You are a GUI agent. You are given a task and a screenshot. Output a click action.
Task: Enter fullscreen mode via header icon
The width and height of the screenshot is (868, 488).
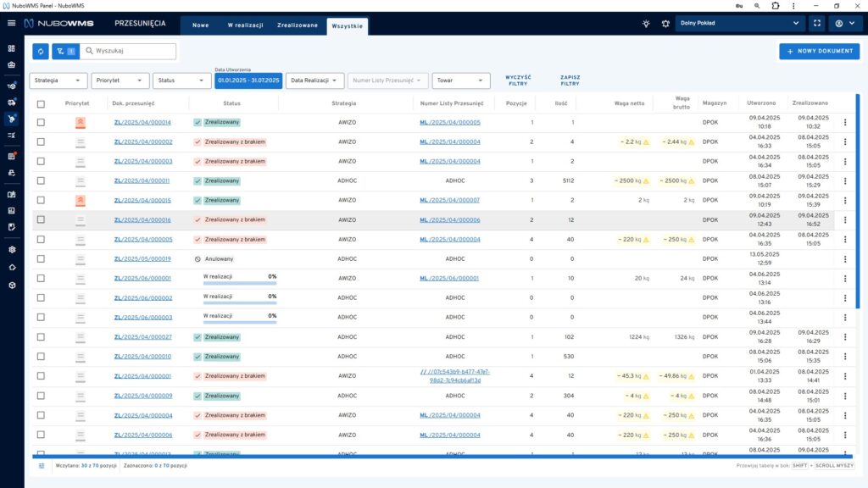pyautogui.click(x=816, y=24)
